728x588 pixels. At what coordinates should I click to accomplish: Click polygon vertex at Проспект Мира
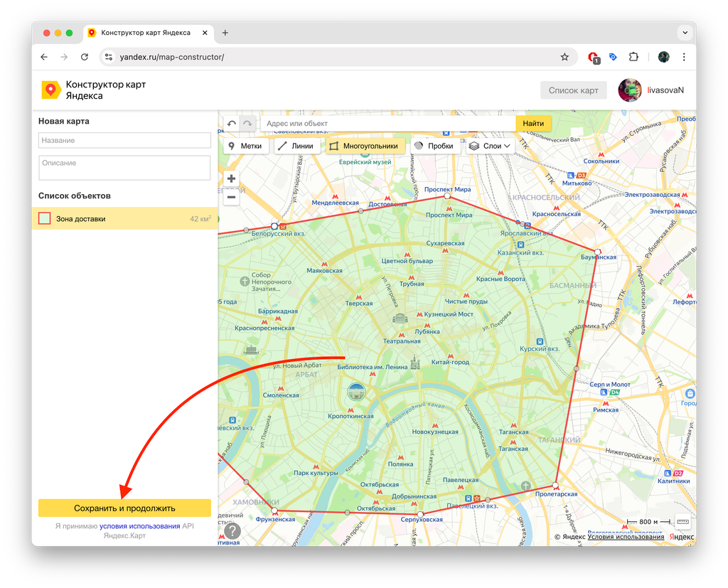pyautogui.click(x=447, y=196)
